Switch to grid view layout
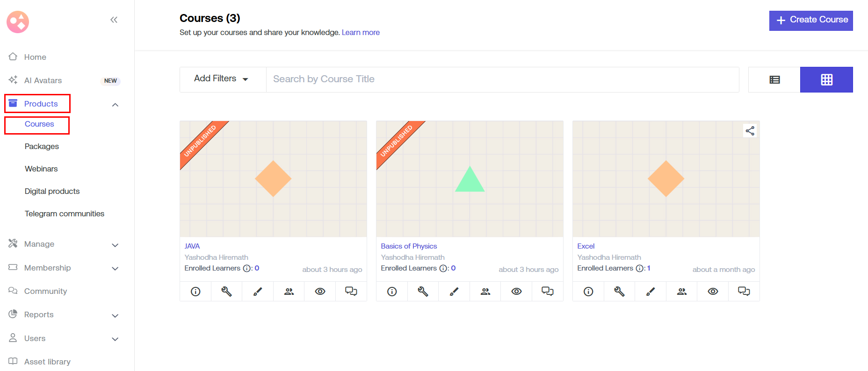Image resolution: width=868 pixels, height=371 pixels. pos(826,80)
